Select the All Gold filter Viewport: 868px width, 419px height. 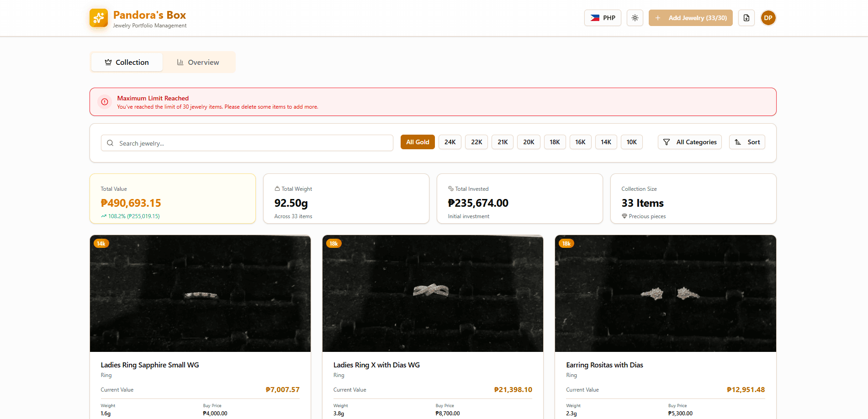[x=418, y=142]
